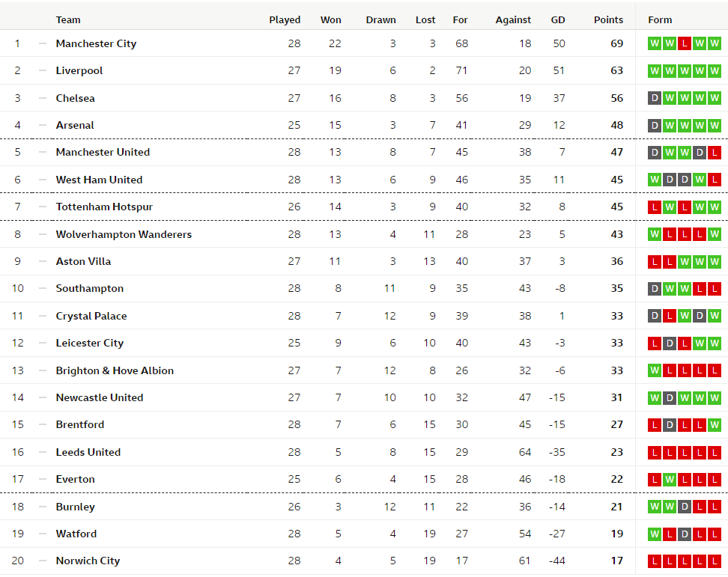
Task: Open the Tottenham Hotspur team page
Action: click(x=104, y=207)
